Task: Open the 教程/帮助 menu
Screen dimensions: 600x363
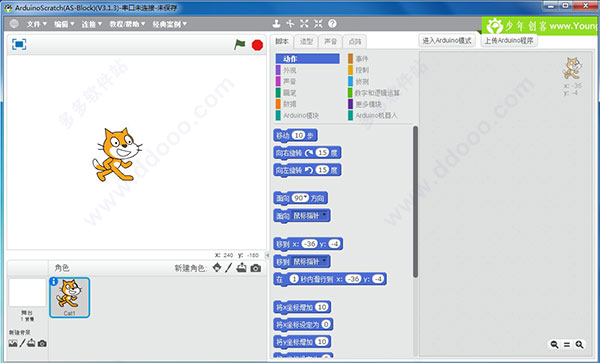Action: coord(127,24)
